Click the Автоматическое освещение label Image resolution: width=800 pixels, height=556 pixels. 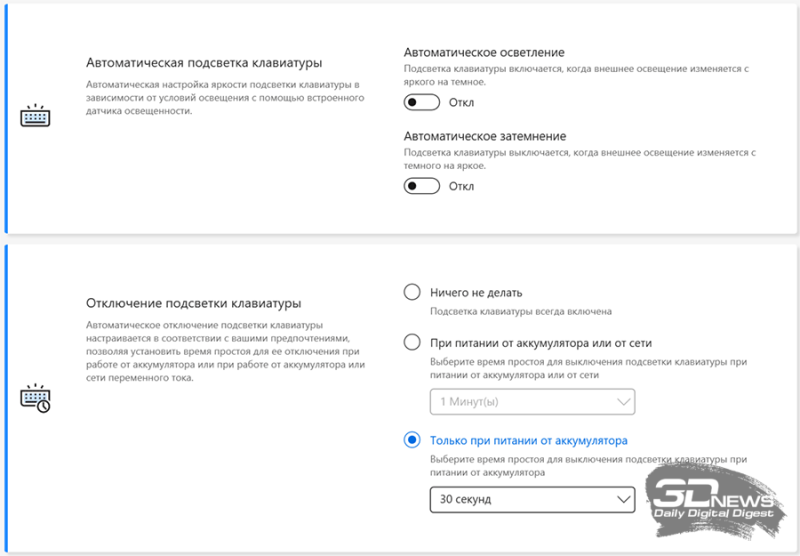pos(484,51)
